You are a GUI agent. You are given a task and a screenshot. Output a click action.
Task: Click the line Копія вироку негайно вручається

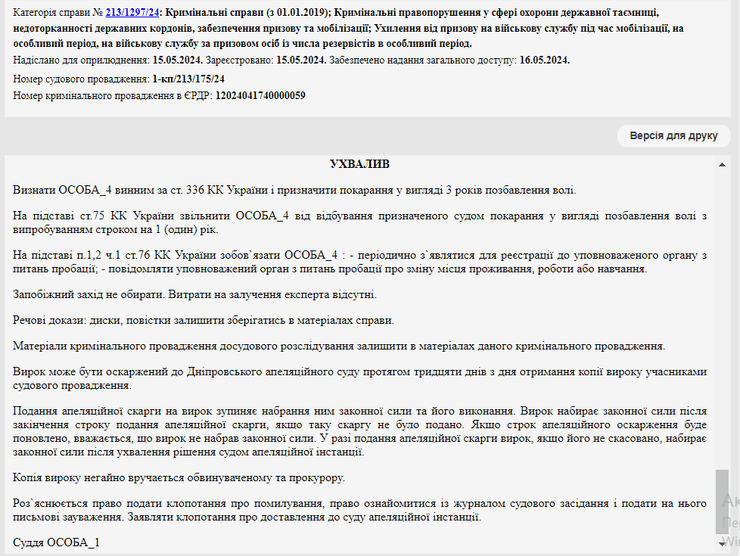[x=179, y=478]
